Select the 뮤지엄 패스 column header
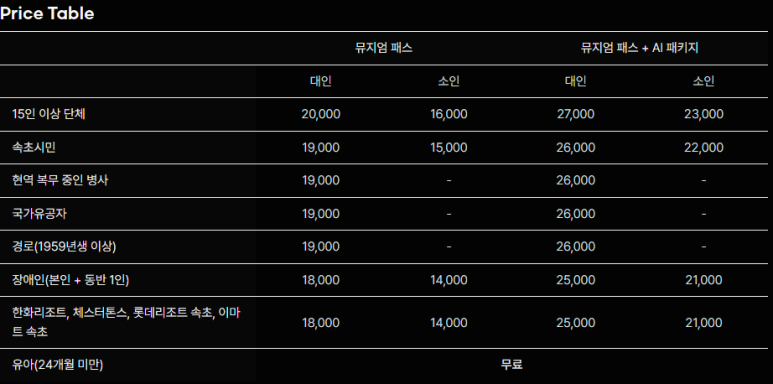The image size is (773, 384). click(384, 48)
